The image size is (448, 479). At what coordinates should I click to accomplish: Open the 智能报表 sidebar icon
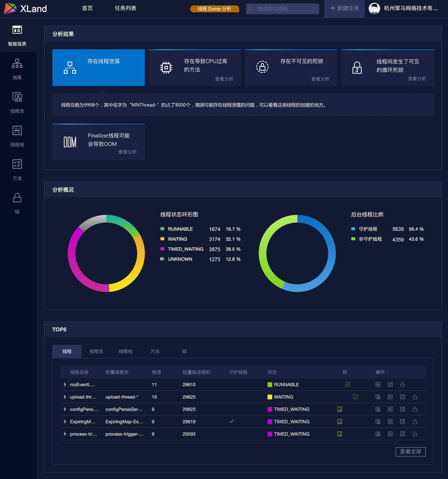(17, 30)
